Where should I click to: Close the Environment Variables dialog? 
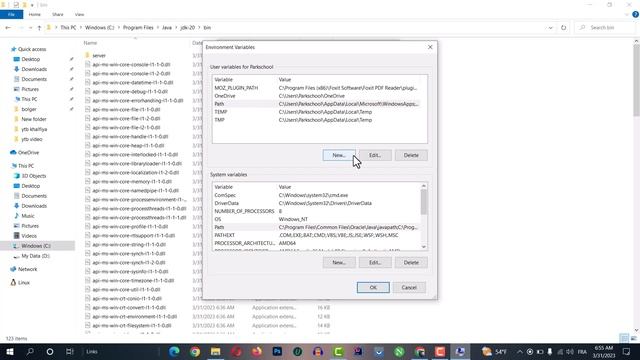[430, 47]
